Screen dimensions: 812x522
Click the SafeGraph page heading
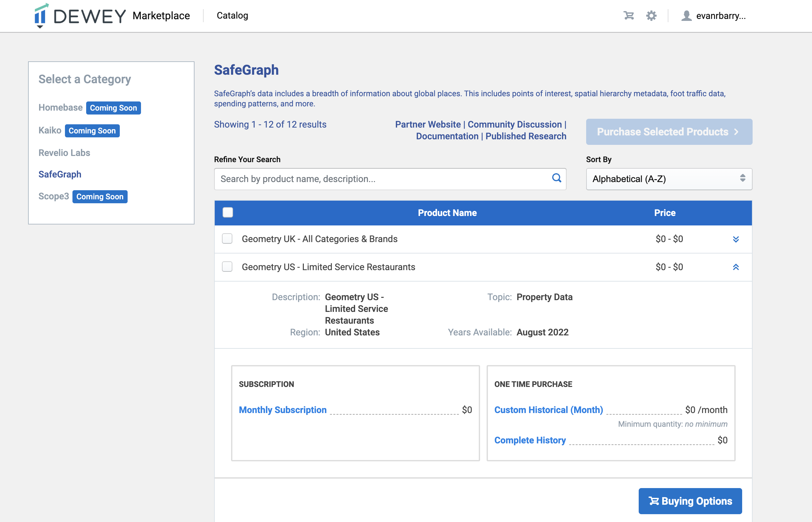pyautogui.click(x=246, y=70)
